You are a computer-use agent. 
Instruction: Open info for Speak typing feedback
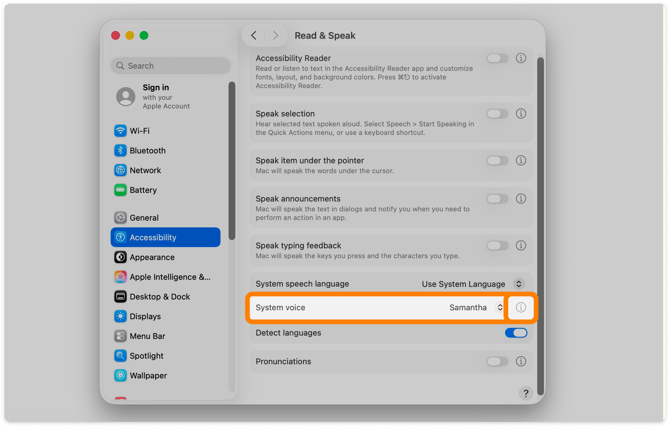click(520, 245)
